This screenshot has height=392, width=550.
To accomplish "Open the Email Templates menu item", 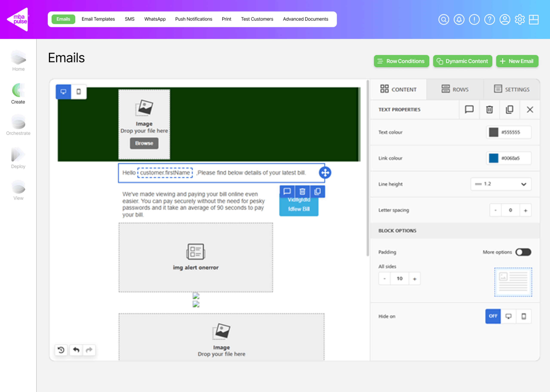I will pos(98,19).
